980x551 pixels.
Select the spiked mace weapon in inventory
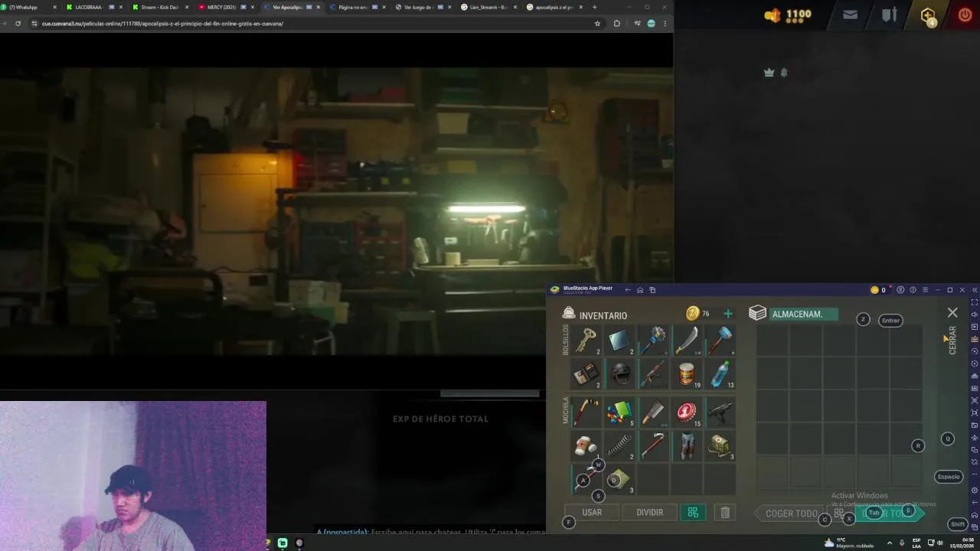[653, 339]
